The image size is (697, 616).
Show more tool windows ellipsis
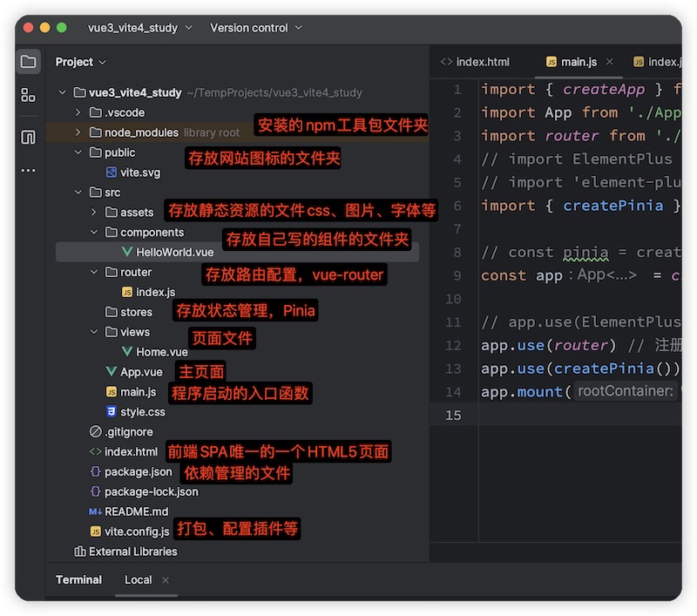coord(29,170)
